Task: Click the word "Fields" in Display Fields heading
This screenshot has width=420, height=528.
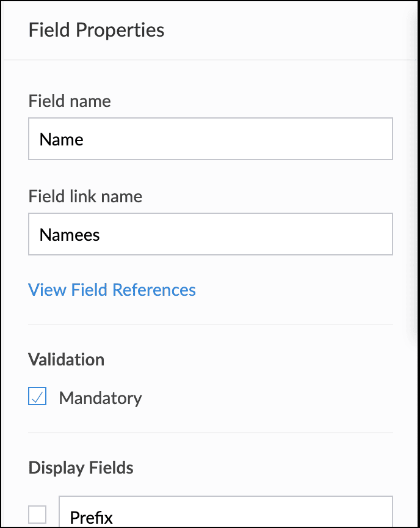Action: pyautogui.click(x=110, y=468)
